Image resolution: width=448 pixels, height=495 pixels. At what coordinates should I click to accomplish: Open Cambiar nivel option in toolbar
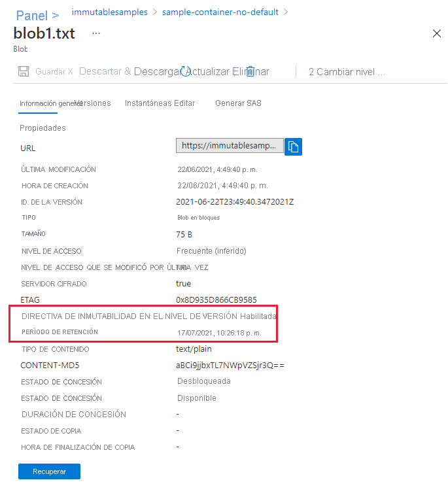coord(347,72)
